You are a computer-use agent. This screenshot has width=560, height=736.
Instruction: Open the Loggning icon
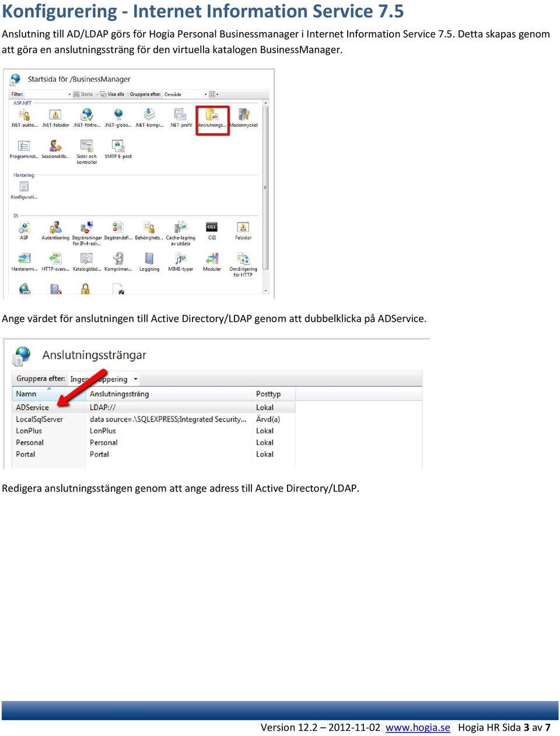[149, 262]
